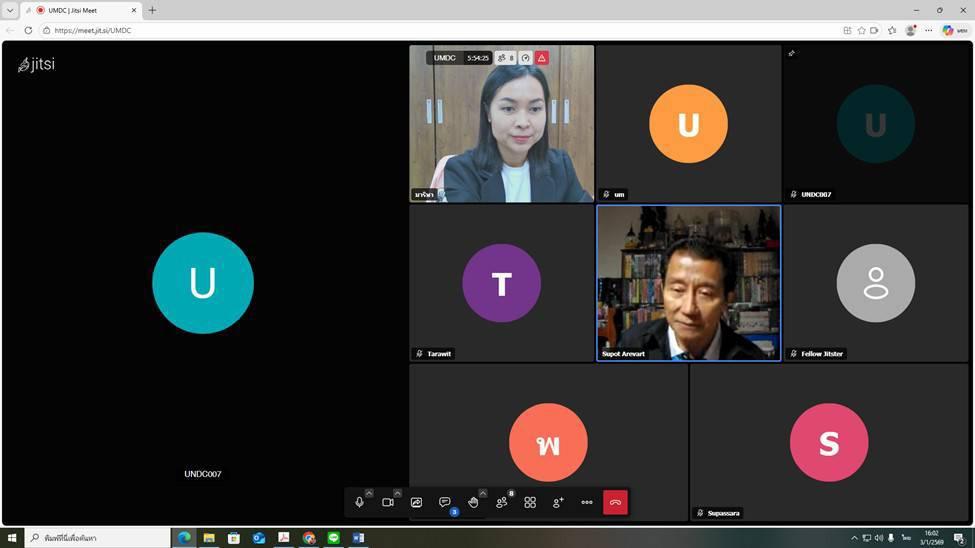The image size is (975, 548).
Task: Toggle tile view layout
Action: 530,502
